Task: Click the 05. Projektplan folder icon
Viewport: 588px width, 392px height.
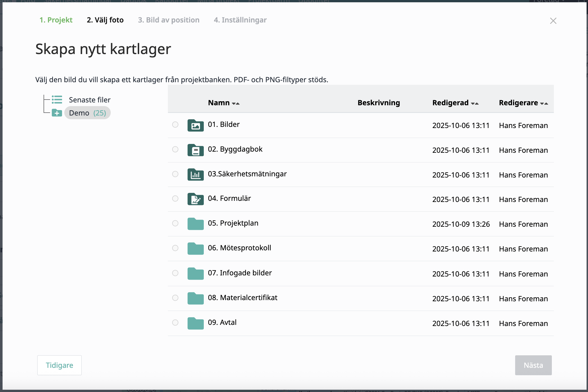Action: [196, 224]
